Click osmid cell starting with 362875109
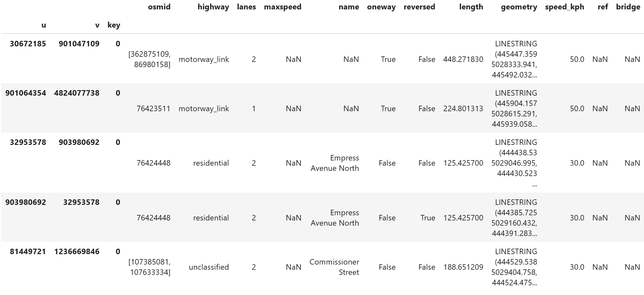Viewport: 644px width, 295px height. coord(149,59)
